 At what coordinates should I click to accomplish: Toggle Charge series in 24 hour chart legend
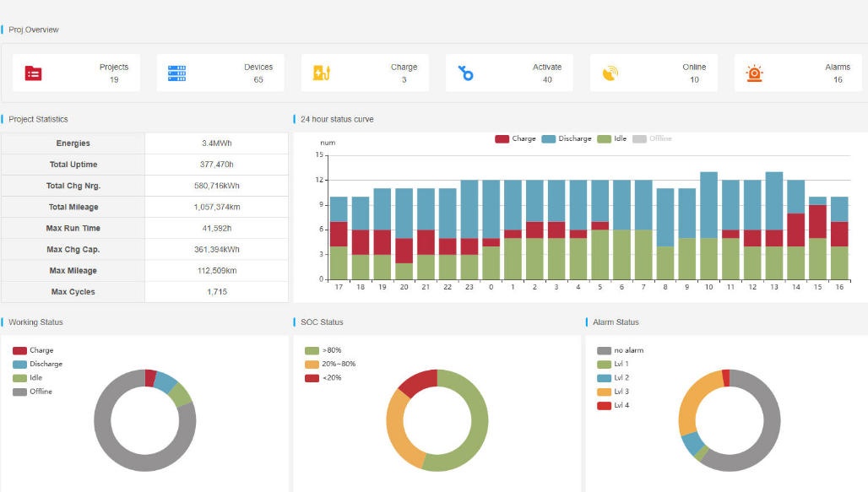tap(515, 138)
